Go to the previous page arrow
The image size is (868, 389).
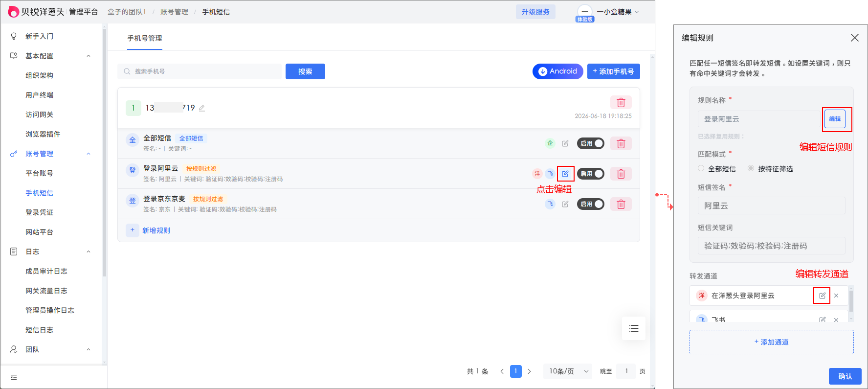pos(502,371)
